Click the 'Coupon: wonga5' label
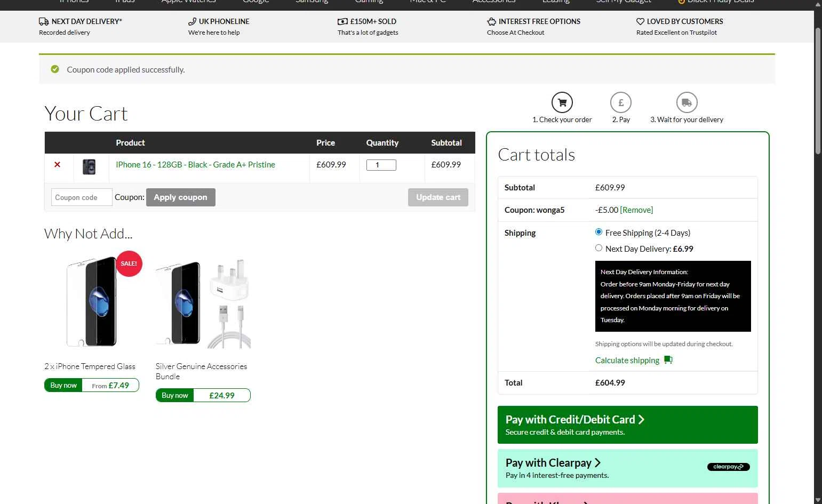822x504 pixels. [x=534, y=210]
